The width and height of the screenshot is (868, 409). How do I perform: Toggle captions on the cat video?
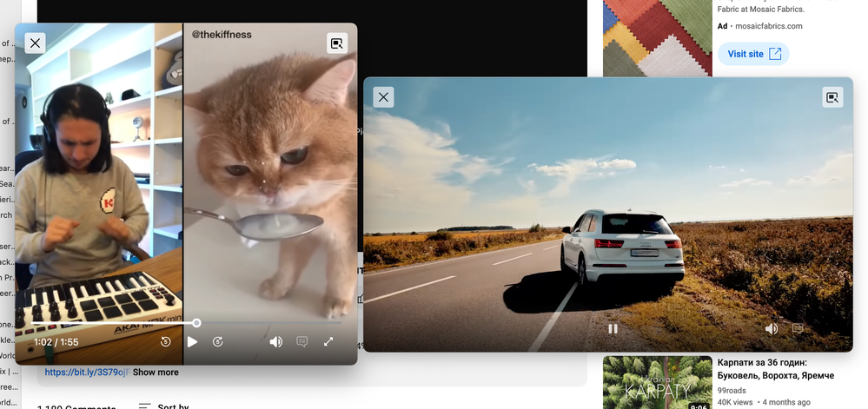[302, 342]
